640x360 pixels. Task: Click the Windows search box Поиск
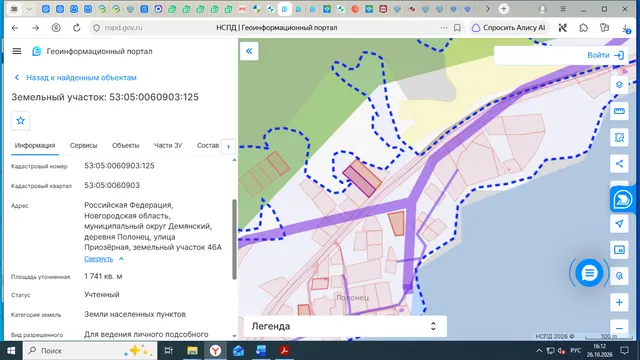click(90, 351)
